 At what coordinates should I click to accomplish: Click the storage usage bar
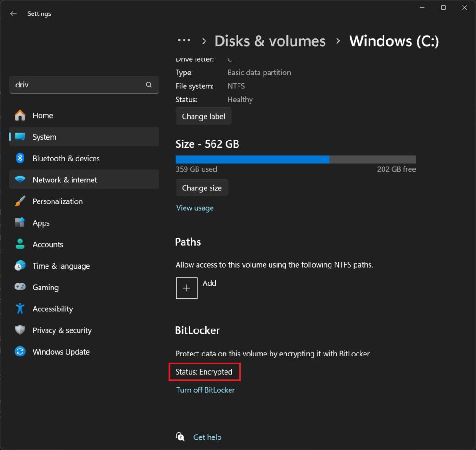tap(296, 159)
